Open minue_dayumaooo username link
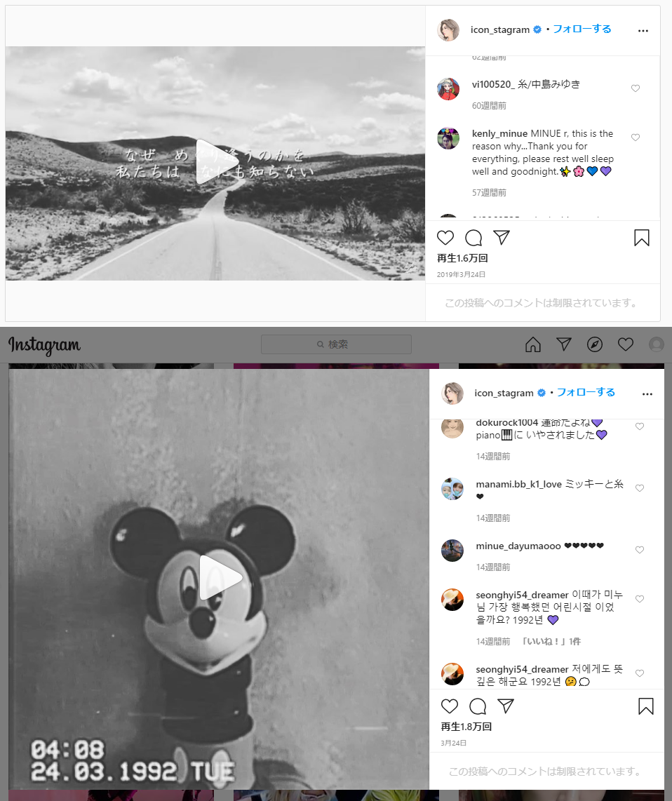The image size is (672, 801). click(x=518, y=546)
